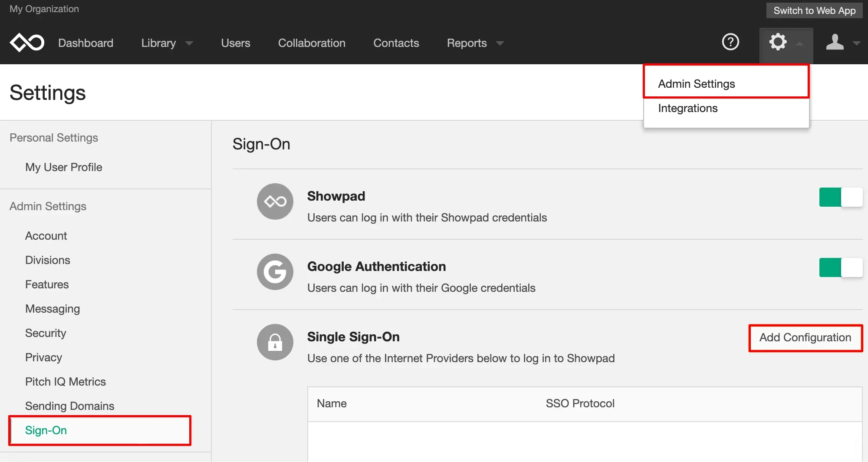Image resolution: width=868 pixels, height=462 pixels.
Task: Open Messaging admin settings
Action: tap(53, 309)
